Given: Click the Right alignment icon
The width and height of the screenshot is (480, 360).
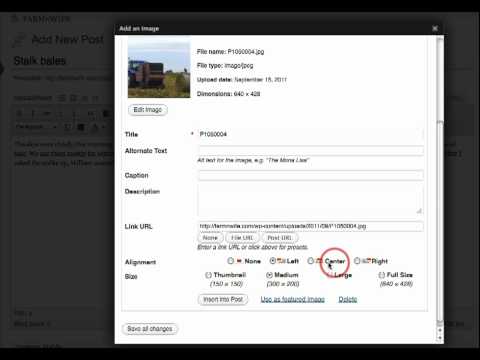Looking at the screenshot, I should click(x=366, y=261).
